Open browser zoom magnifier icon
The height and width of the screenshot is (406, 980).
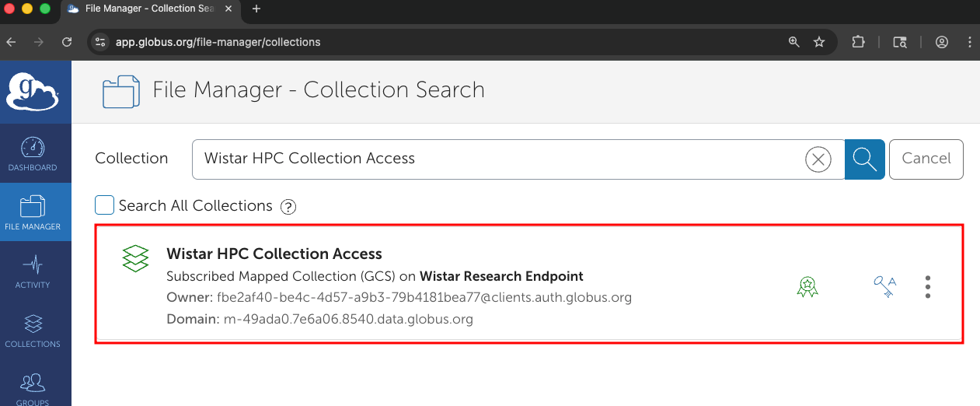794,42
